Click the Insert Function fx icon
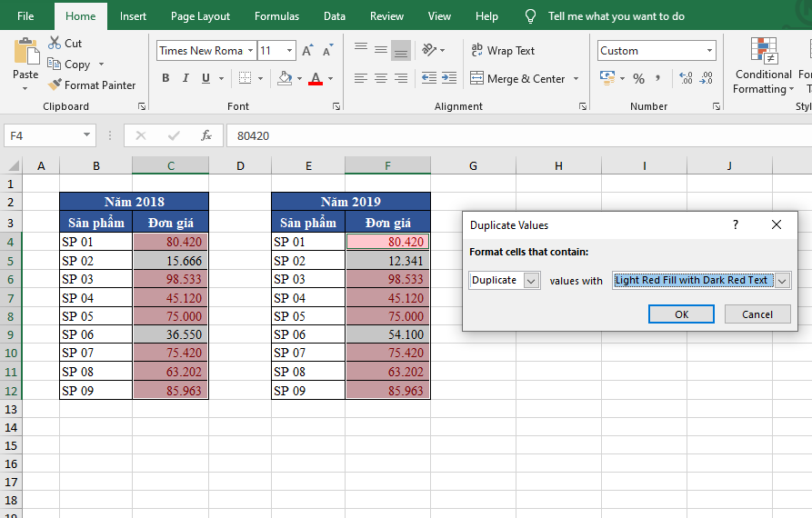812x518 pixels. click(206, 135)
